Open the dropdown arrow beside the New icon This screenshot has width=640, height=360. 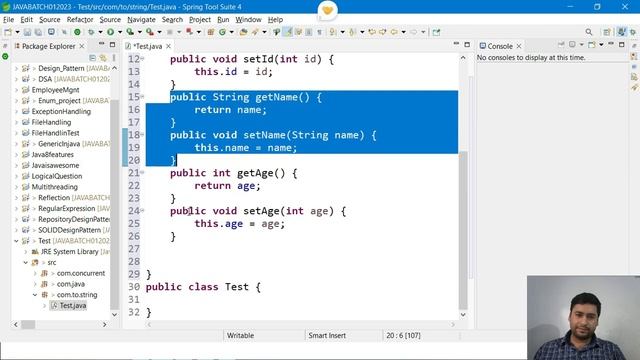pyautogui.click(x=17, y=32)
